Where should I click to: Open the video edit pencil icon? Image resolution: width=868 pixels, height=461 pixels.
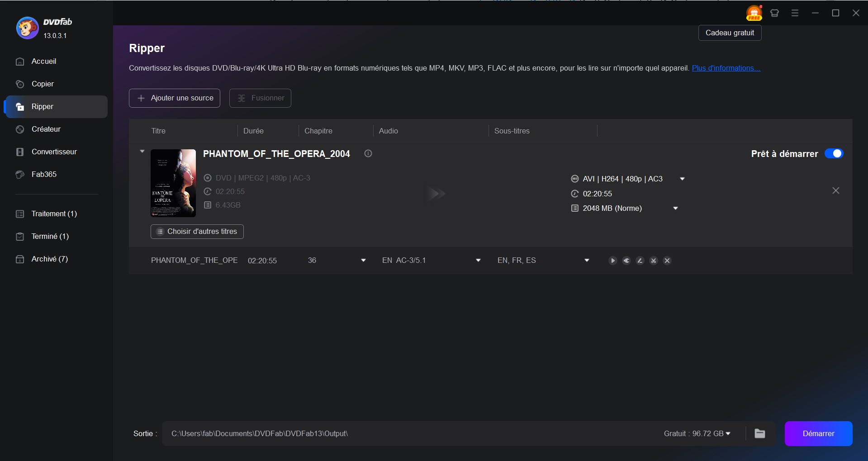point(640,261)
